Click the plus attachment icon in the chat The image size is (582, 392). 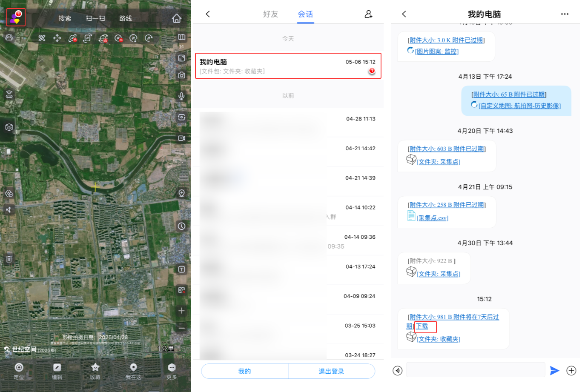pyautogui.click(x=571, y=370)
